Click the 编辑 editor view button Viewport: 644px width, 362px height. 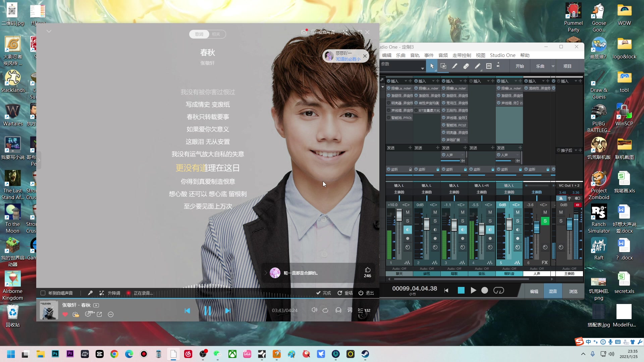pyautogui.click(x=534, y=291)
